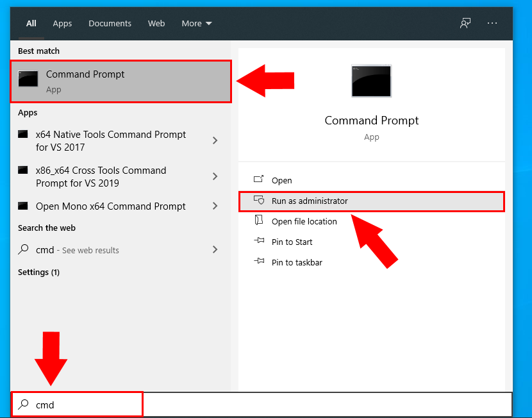Choose Pin to Start
532x418 pixels.
click(372, 242)
